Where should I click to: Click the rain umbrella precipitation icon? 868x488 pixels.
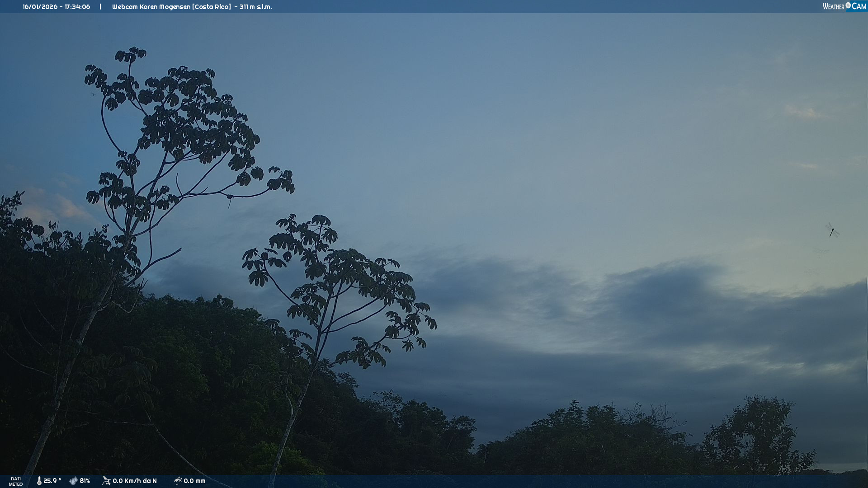coord(178,481)
